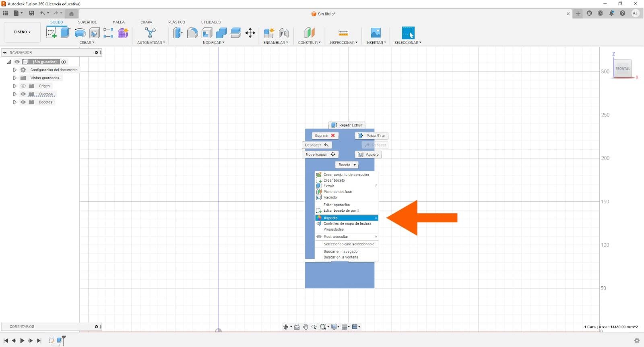Switch to the SUPERFICIE tab

click(x=87, y=22)
